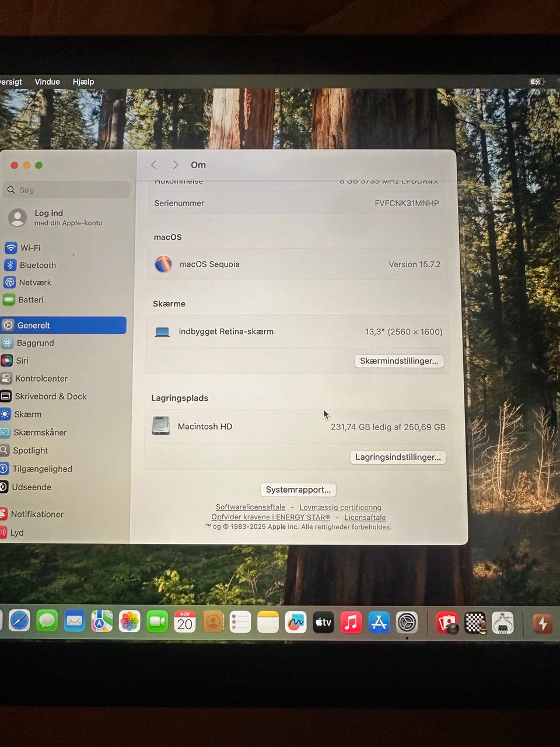The image size is (560, 747).
Task: Click the user avatar beside Log ind
Action: pos(17,218)
